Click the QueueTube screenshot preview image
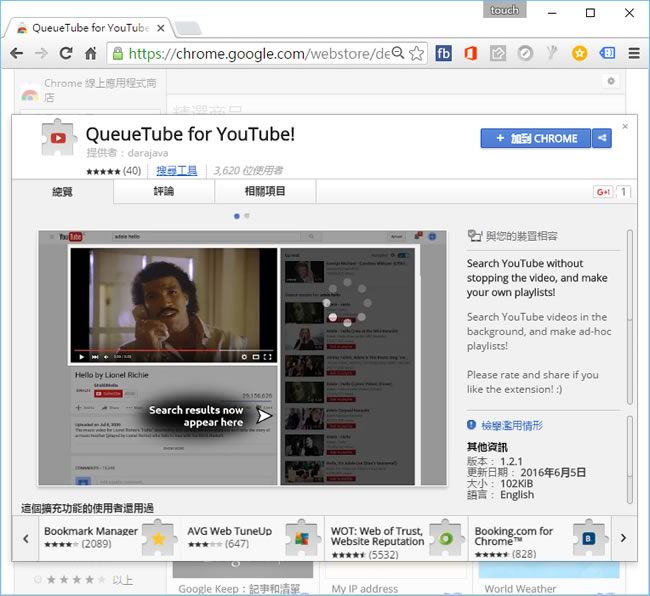The image size is (650, 596). [x=243, y=358]
